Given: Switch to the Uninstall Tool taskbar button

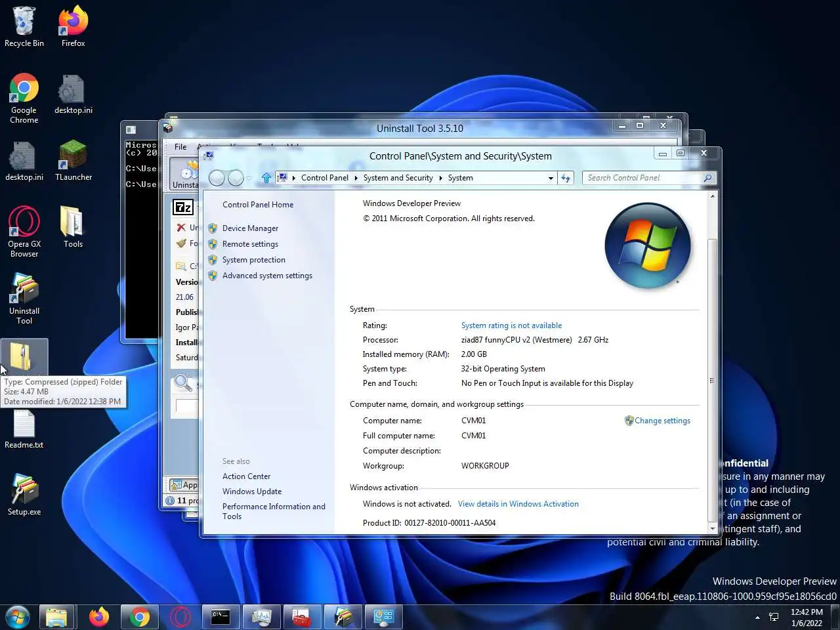Looking at the screenshot, I should point(343,617).
